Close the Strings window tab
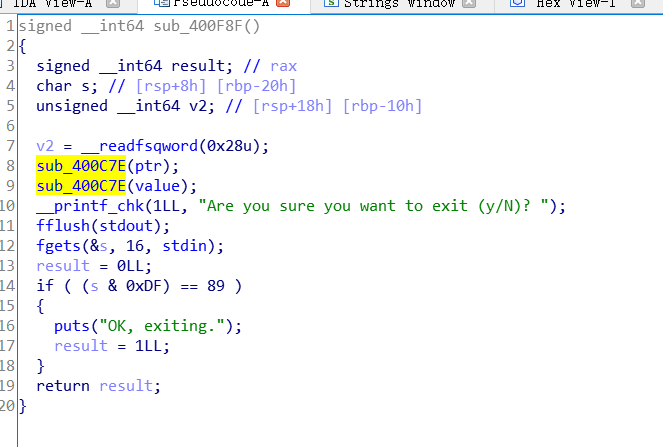 pos(469,3)
